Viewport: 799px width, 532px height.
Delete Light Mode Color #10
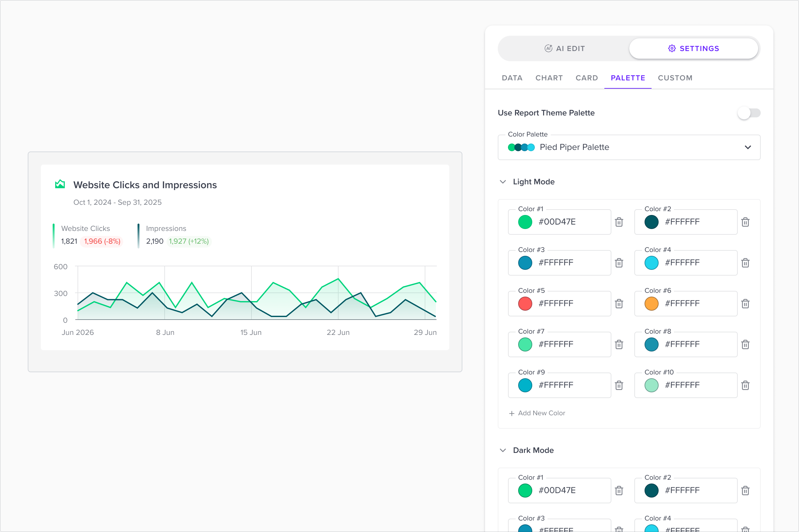click(x=745, y=385)
